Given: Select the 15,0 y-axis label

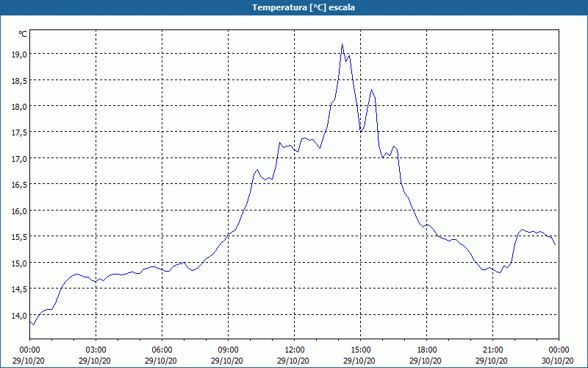Looking at the screenshot, I should pos(19,263).
